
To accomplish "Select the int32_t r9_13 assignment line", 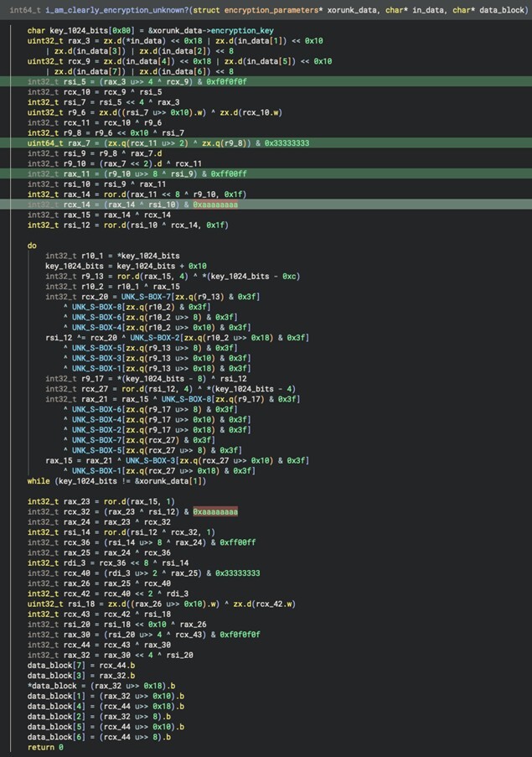I will (173, 276).
